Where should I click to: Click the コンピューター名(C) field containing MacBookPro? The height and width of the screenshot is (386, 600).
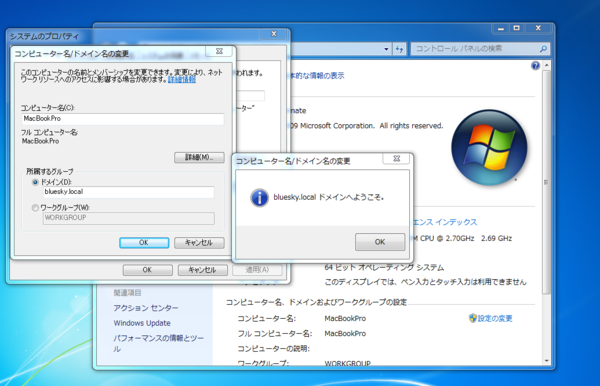pyautogui.click(x=123, y=119)
